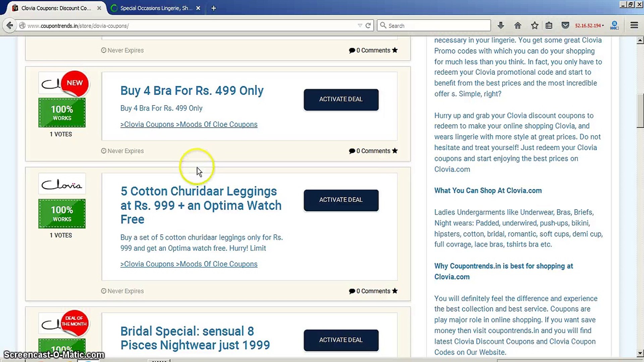
Task: Click the Why Coupontrends.in is best heading
Action: (x=503, y=271)
